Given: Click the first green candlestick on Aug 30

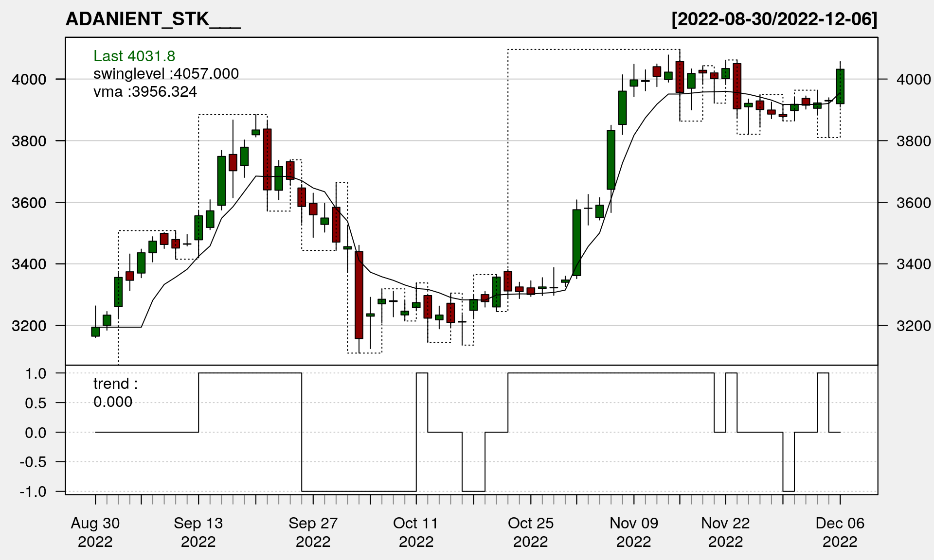Looking at the screenshot, I should pos(95,332).
